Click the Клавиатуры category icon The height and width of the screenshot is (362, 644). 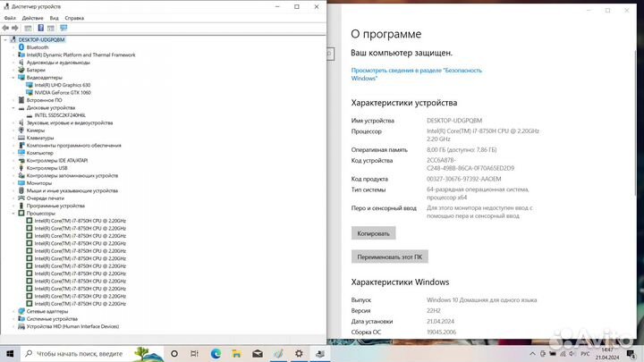click(x=21, y=138)
